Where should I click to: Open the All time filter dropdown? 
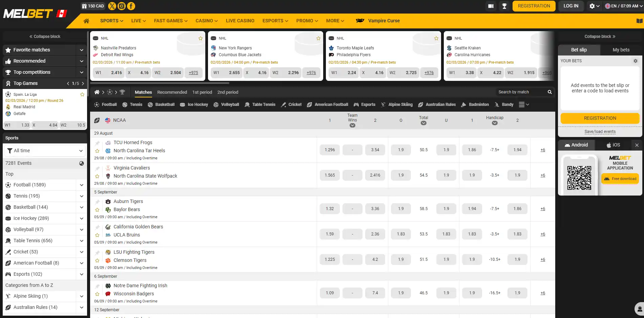[x=45, y=151]
